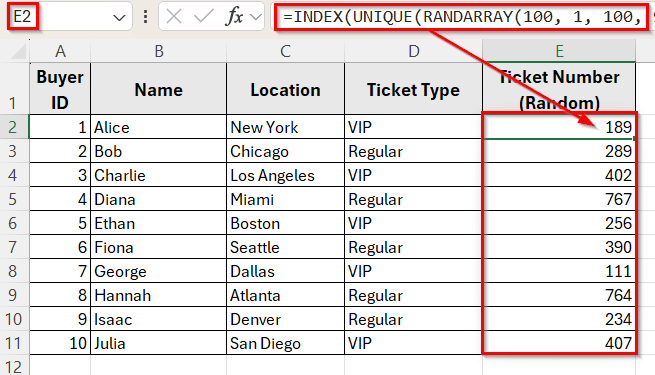Select ticket number cell 407
The height and width of the screenshot is (375, 655).
pyautogui.click(x=559, y=343)
